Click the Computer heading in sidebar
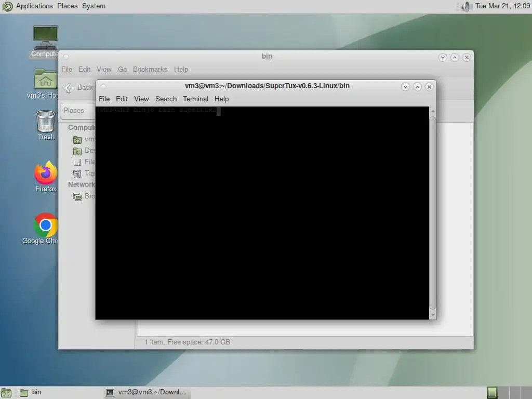 tap(82, 127)
